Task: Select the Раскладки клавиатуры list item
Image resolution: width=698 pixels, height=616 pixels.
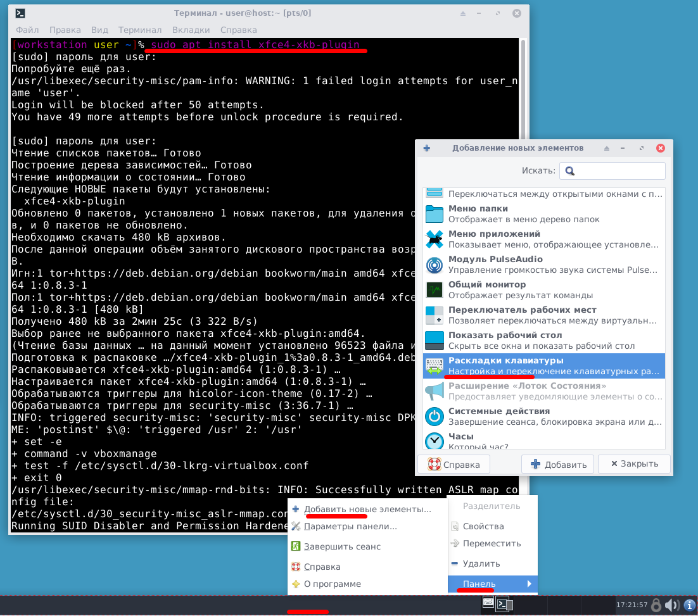Action: [543, 366]
